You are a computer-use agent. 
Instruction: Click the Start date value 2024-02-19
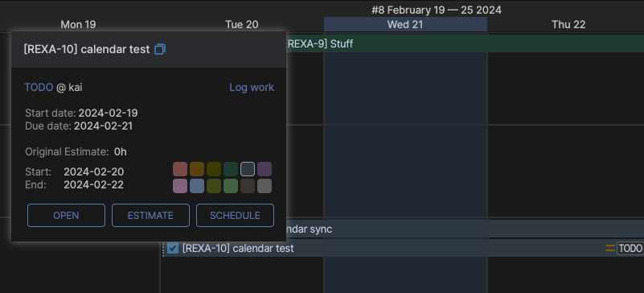click(108, 113)
